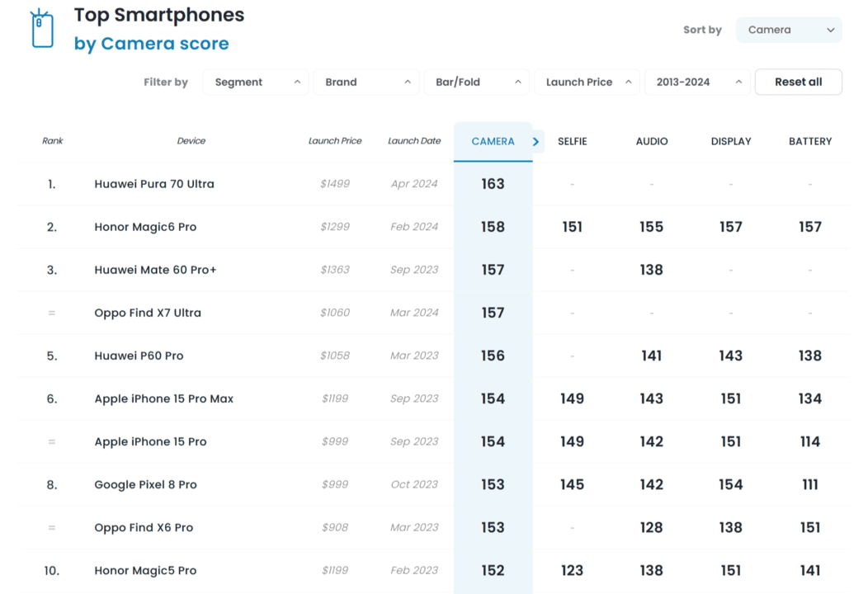Click the $1499 launch price

[335, 184]
